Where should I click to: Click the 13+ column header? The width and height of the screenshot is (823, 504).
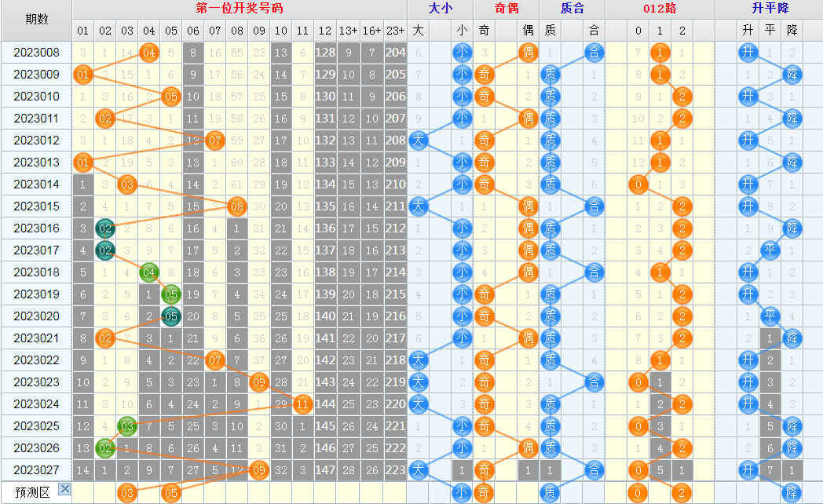[x=349, y=31]
